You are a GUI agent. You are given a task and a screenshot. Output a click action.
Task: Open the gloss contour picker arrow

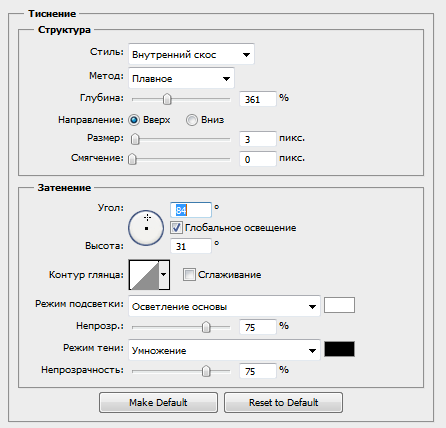[x=164, y=275]
